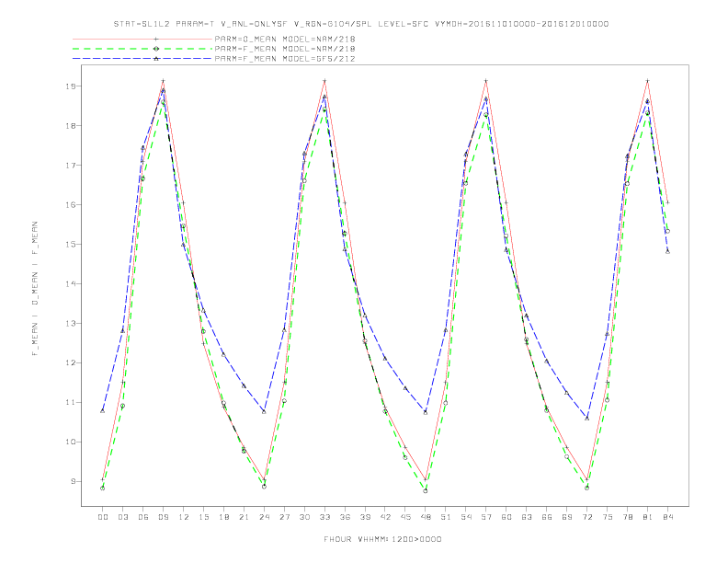Click x-axis forecast hour label 84

pos(668,517)
